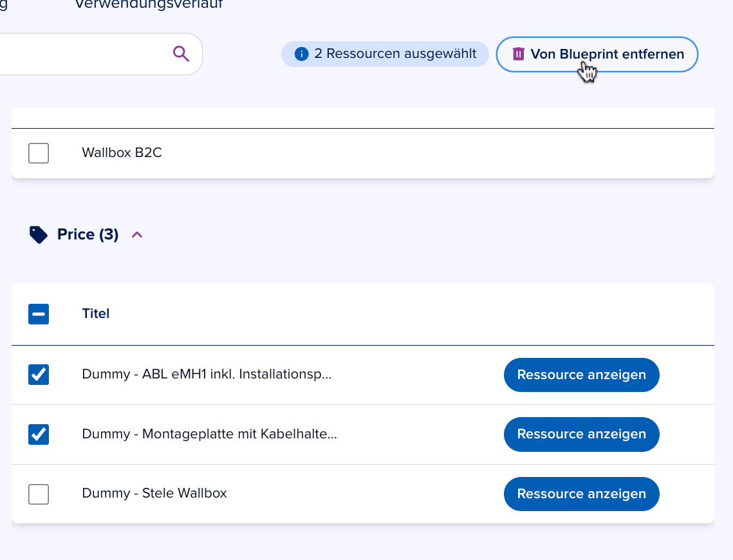This screenshot has width=733, height=560.
Task: Focus the search input field
Action: [84, 54]
